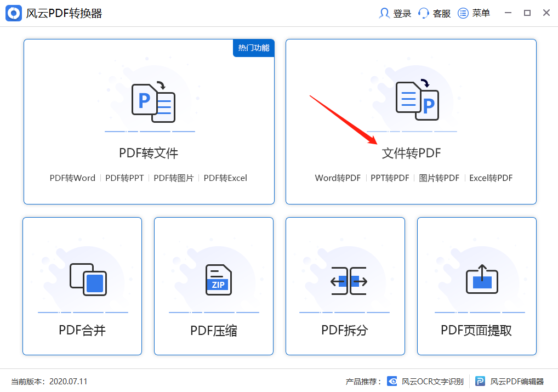Click the 文件转PDF document icon

[x=418, y=100]
